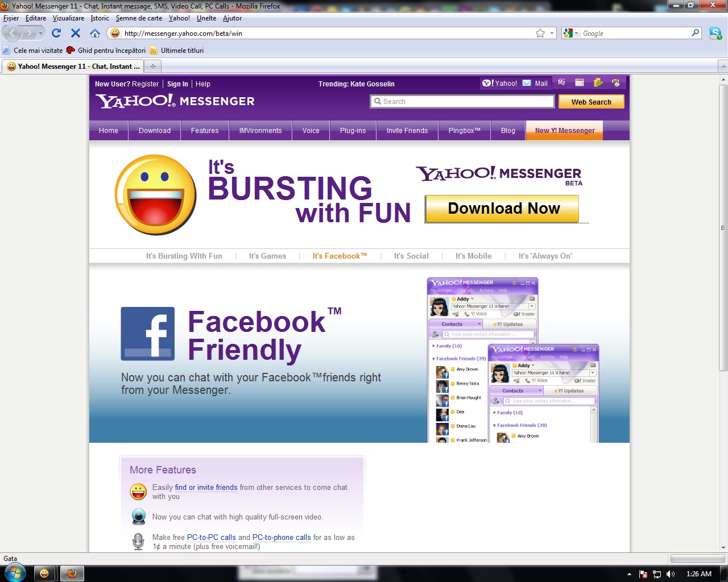Focus the Google search field
728x582 pixels.
(x=635, y=34)
